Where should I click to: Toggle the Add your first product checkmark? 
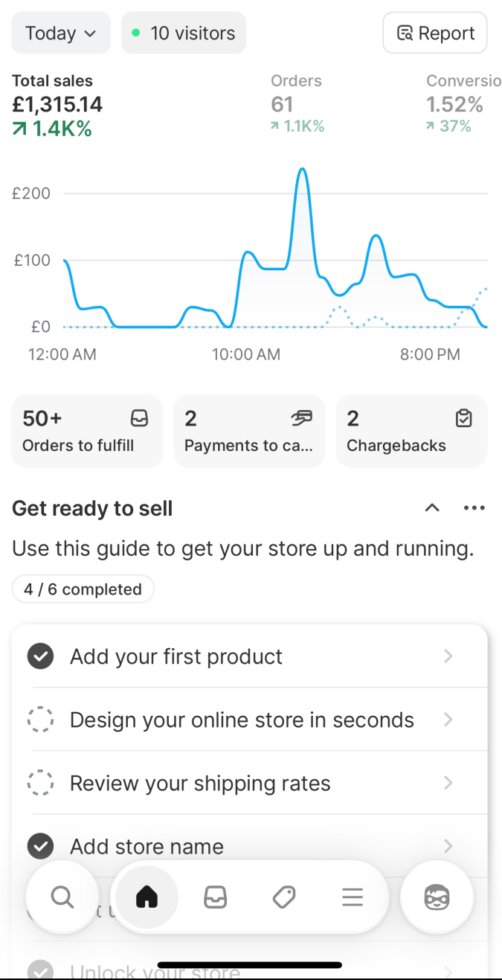[40, 656]
